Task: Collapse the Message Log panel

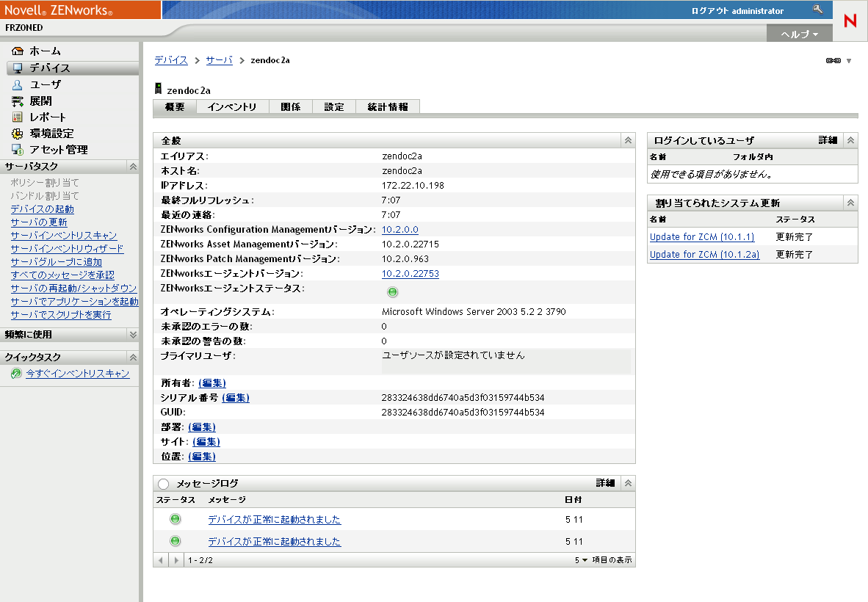Action: point(629,483)
